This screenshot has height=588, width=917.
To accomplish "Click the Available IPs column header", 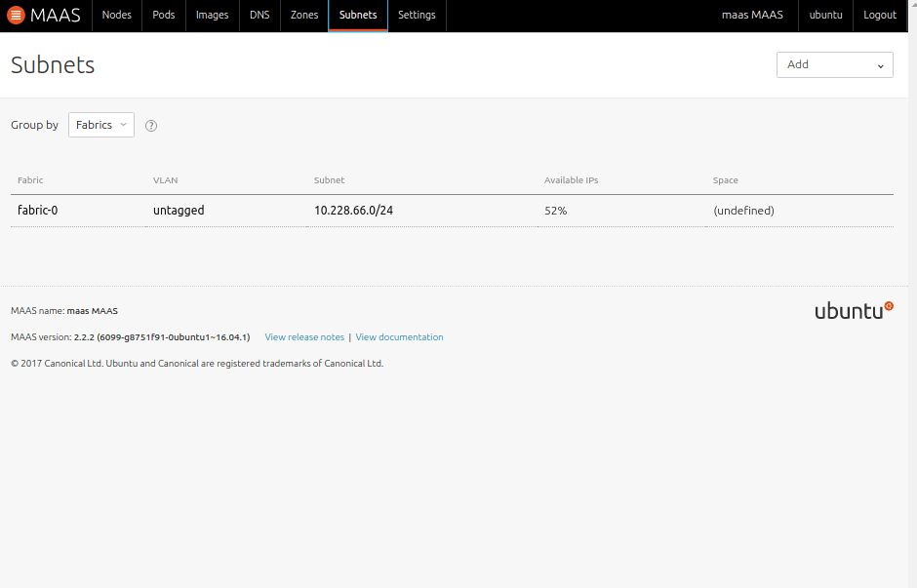I will coord(572,180).
